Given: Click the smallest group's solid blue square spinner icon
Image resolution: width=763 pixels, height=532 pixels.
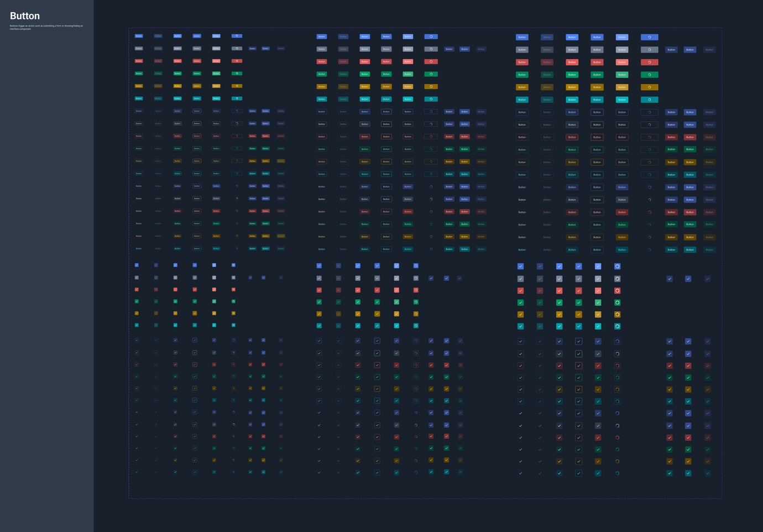Looking at the screenshot, I should pos(233,265).
